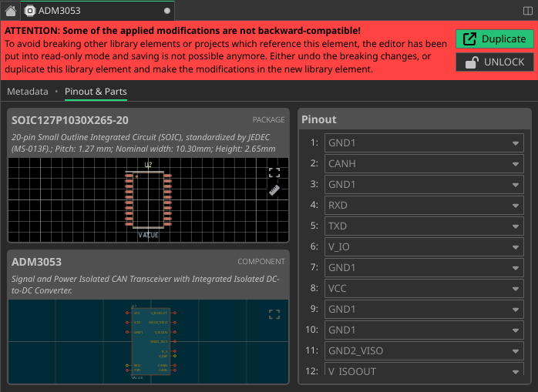This screenshot has width=538, height=392.
Task: Duplicate this library element
Action: point(494,39)
